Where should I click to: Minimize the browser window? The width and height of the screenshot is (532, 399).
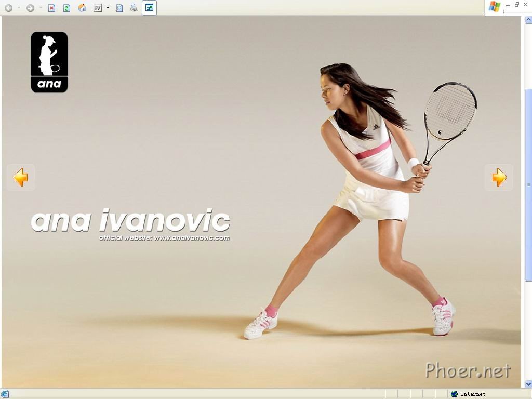[508, 5]
